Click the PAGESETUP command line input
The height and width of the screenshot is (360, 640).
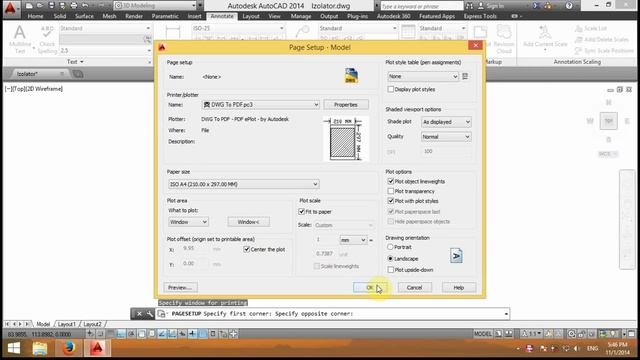[x=333, y=313]
